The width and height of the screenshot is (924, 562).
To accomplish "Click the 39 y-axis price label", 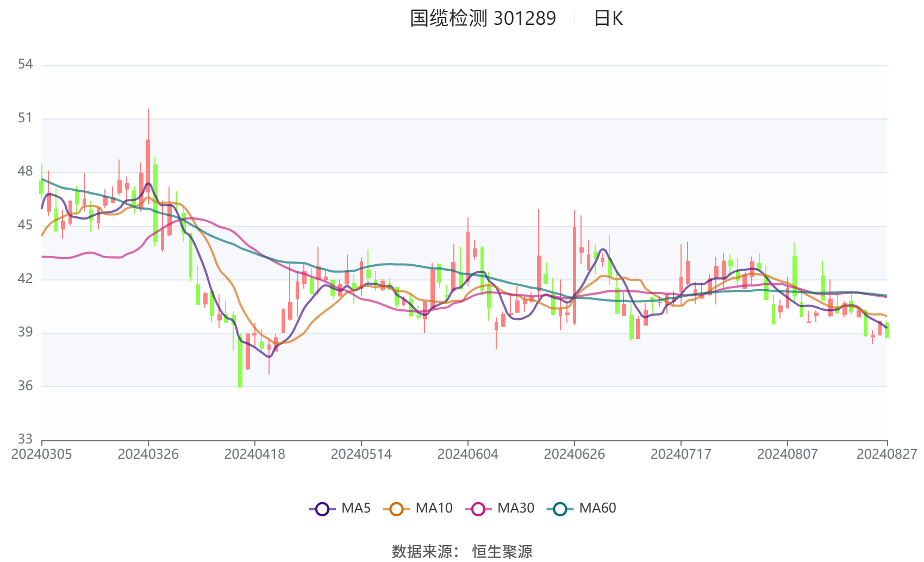I will (x=25, y=332).
